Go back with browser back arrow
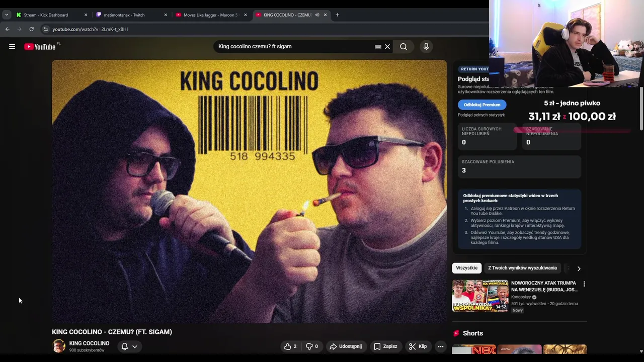Viewport: 644px width, 362px height. [x=8, y=29]
